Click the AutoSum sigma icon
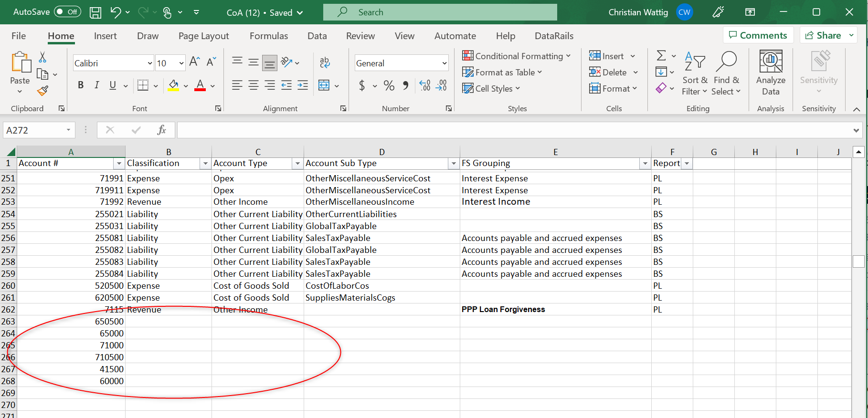 [x=661, y=56]
